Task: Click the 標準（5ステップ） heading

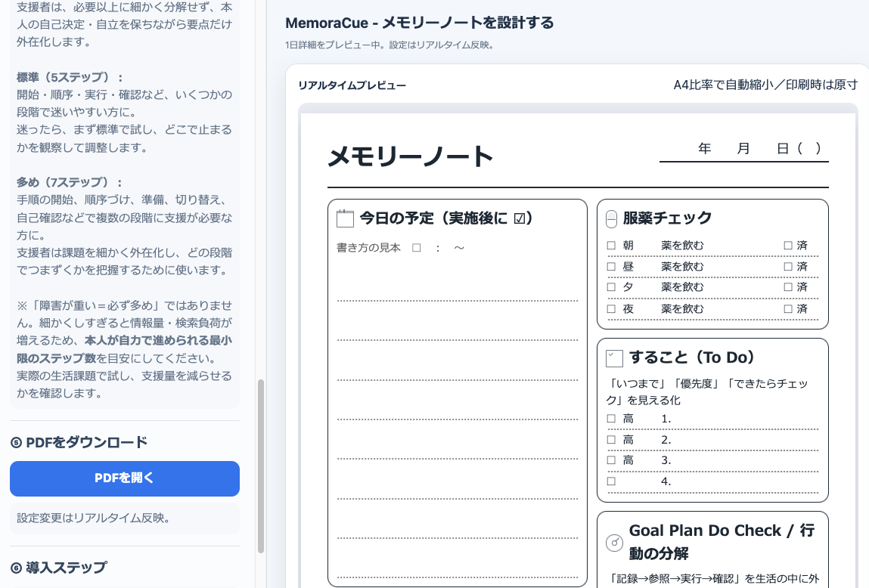Action: click(x=70, y=77)
